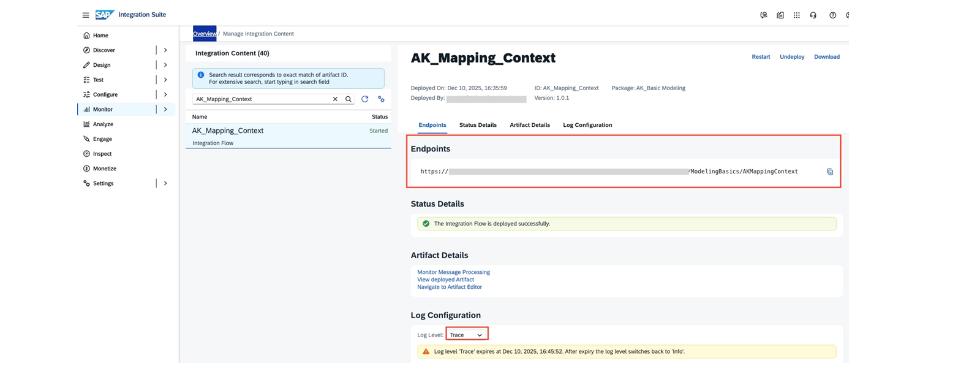Viewport: 980px width, 369px height.
Task: Refresh the integration content list
Action: click(365, 99)
